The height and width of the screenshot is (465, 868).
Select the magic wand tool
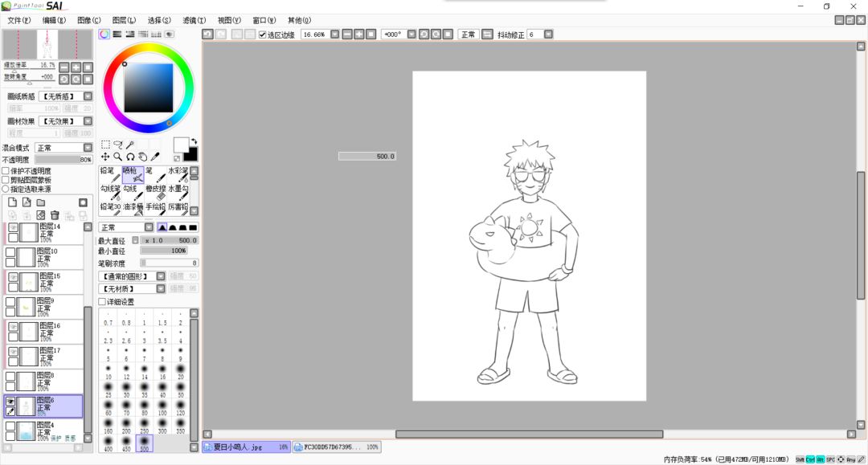pyautogui.click(x=130, y=145)
